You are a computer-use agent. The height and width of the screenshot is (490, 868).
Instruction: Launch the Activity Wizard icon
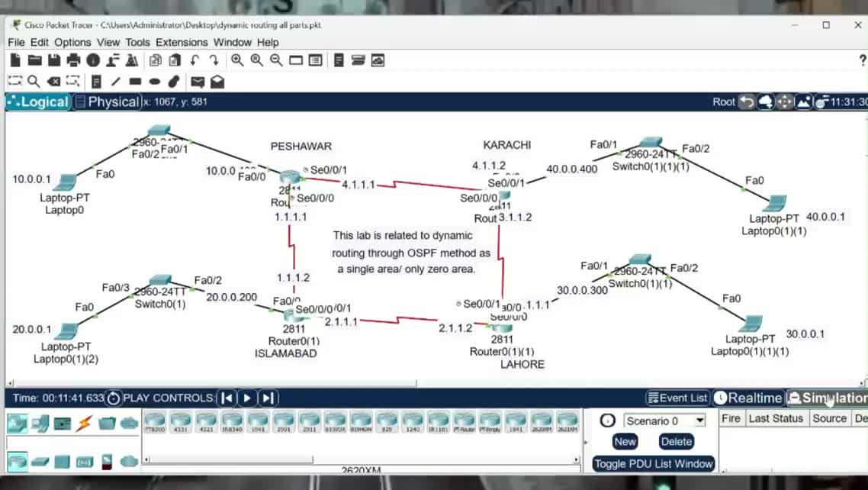[113, 60]
